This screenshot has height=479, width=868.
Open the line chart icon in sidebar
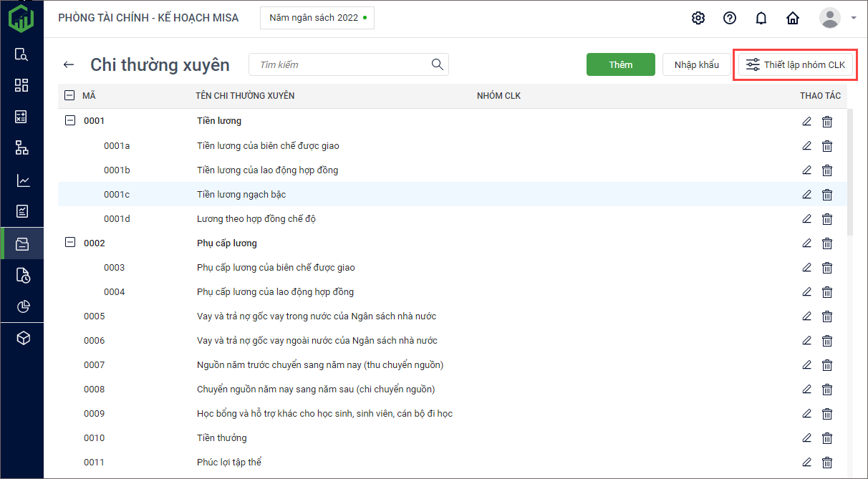(22, 180)
